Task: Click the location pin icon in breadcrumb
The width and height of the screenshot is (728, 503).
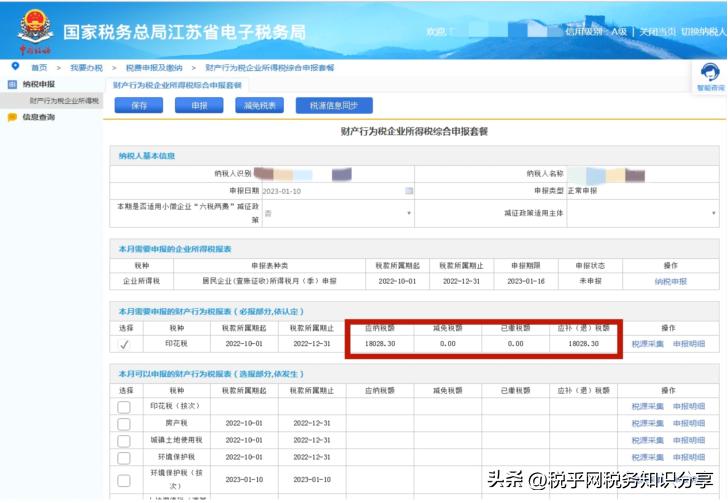Action: 15,66
